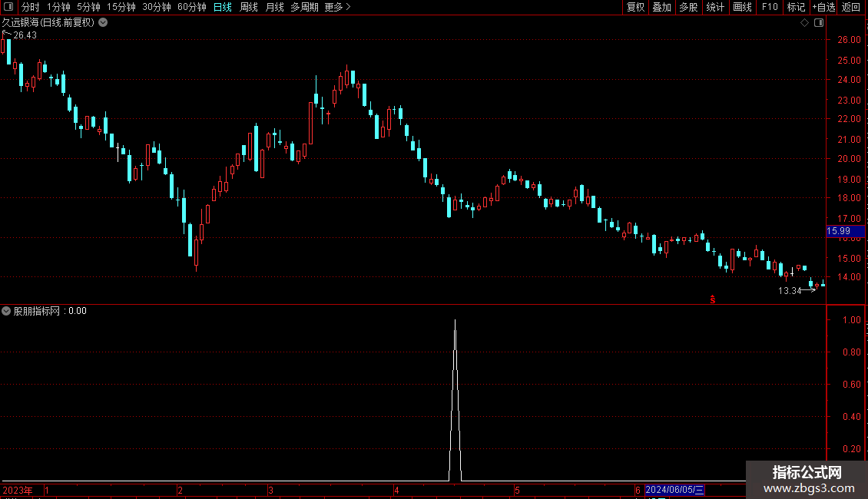Screen dimensions: 868x499
Task: Click the red $ marker on chart
Action: (712, 299)
